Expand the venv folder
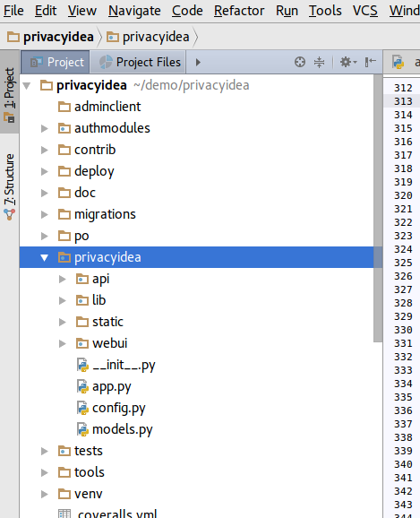This screenshot has width=420, height=518. pos(44,494)
